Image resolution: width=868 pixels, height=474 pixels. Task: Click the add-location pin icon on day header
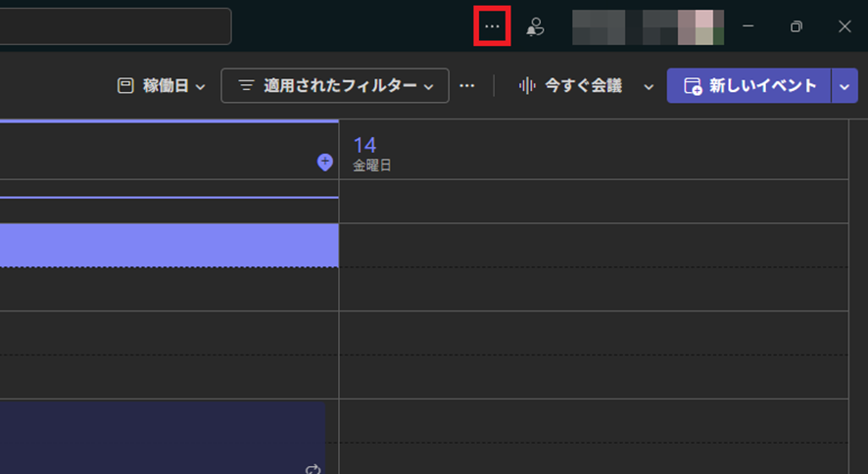coord(325,162)
